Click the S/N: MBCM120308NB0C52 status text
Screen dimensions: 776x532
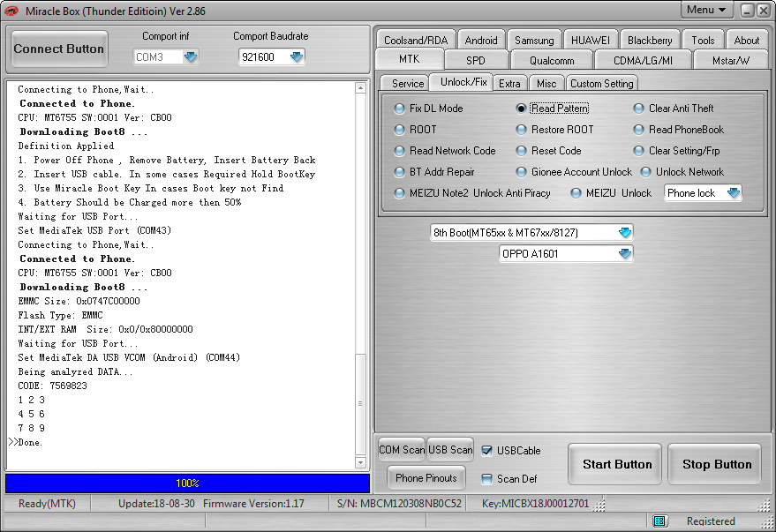click(399, 503)
